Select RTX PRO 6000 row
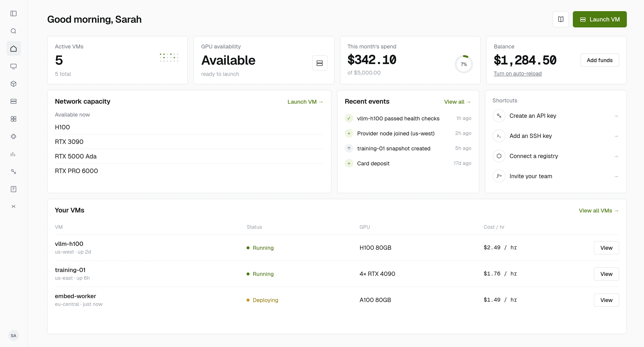 (189, 171)
